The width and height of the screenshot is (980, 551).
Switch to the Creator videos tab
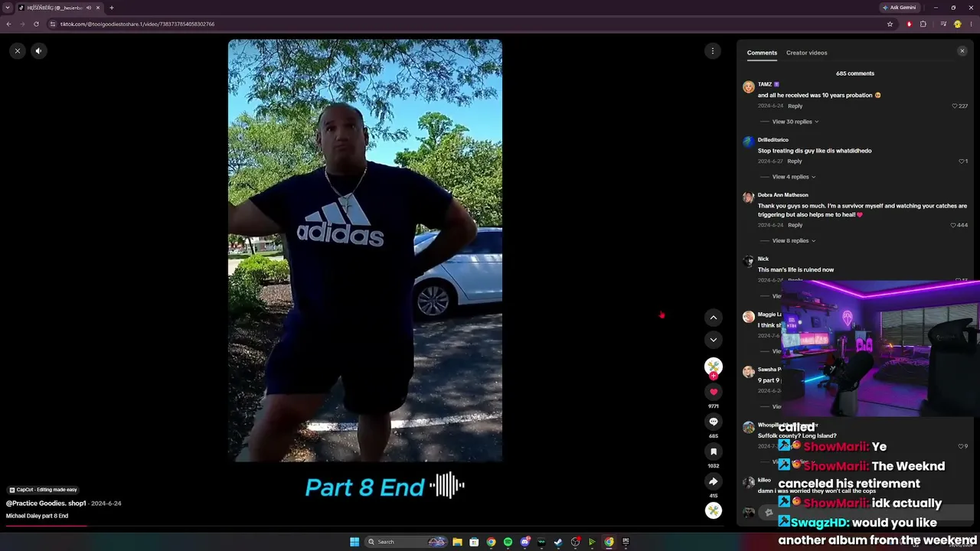coord(806,53)
